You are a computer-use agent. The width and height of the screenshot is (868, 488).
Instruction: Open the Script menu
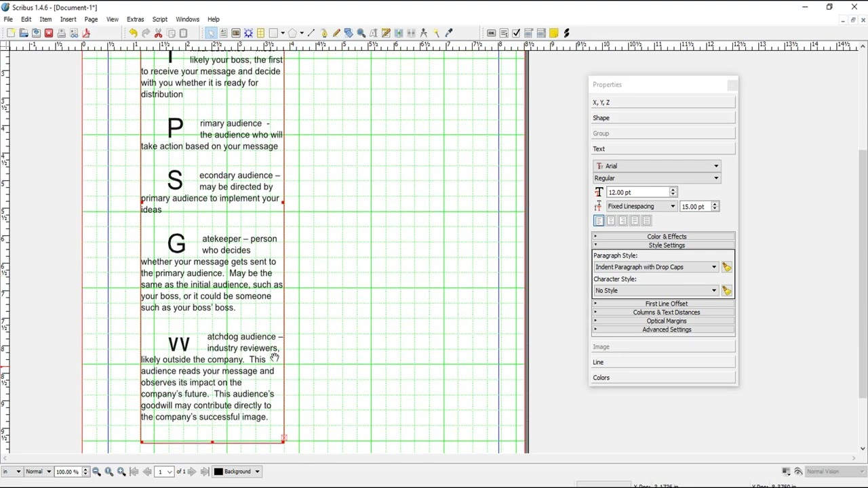(x=160, y=20)
